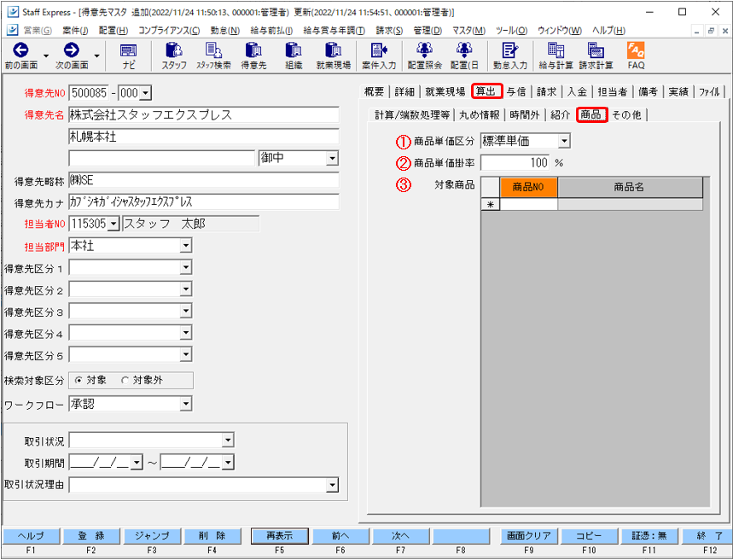Go forward with 次の画面 arrow icon
The image size is (733, 560).
tap(71, 50)
